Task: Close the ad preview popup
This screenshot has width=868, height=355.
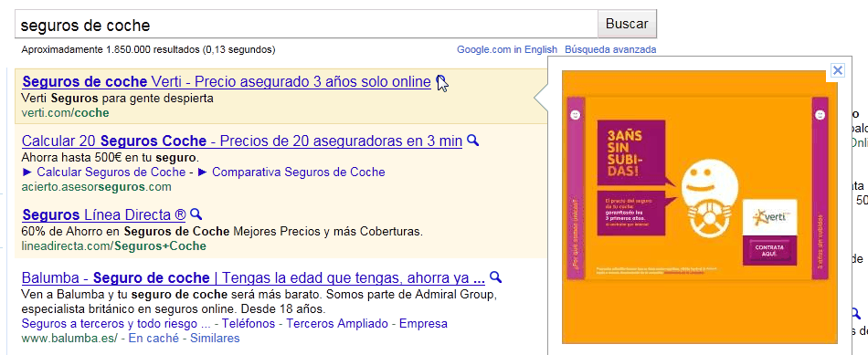Action: point(838,70)
